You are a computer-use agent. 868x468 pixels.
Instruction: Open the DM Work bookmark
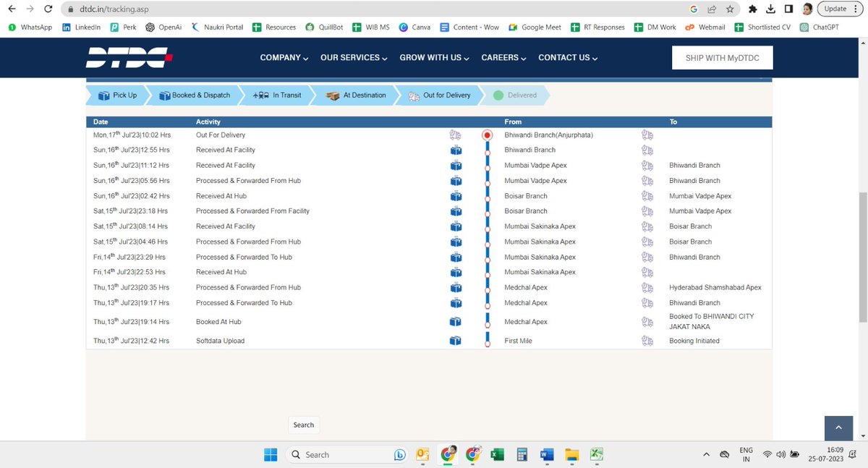click(655, 27)
